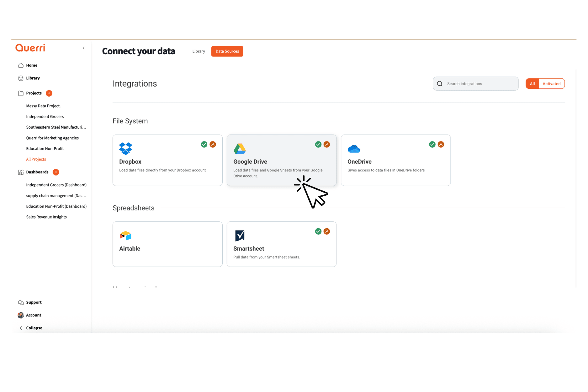Collapse sidebar using top chevron arrow

(83, 48)
